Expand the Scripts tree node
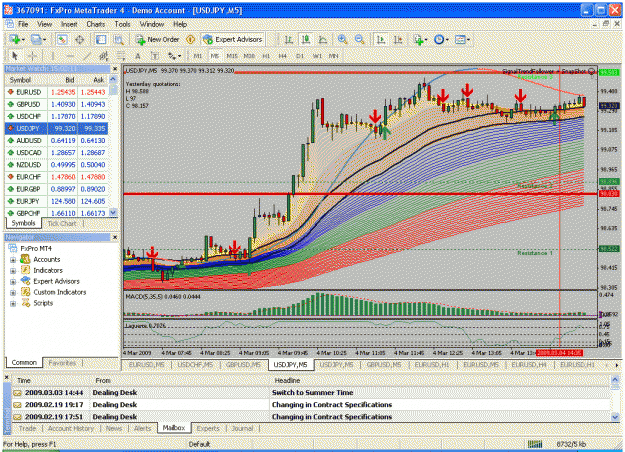The image size is (625, 452). coord(13,303)
